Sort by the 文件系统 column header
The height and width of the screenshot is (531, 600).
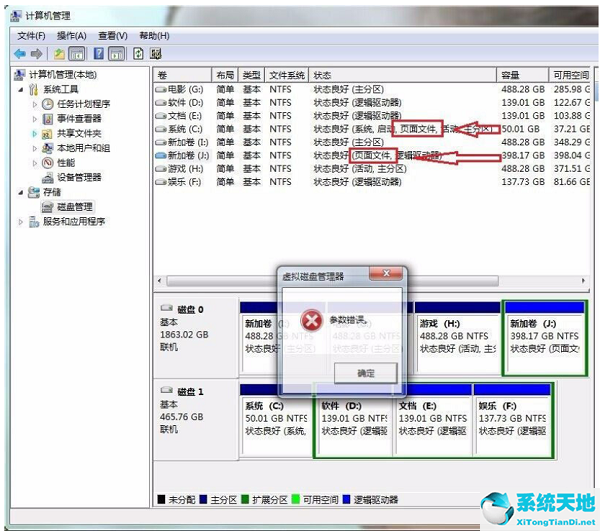[x=287, y=75]
